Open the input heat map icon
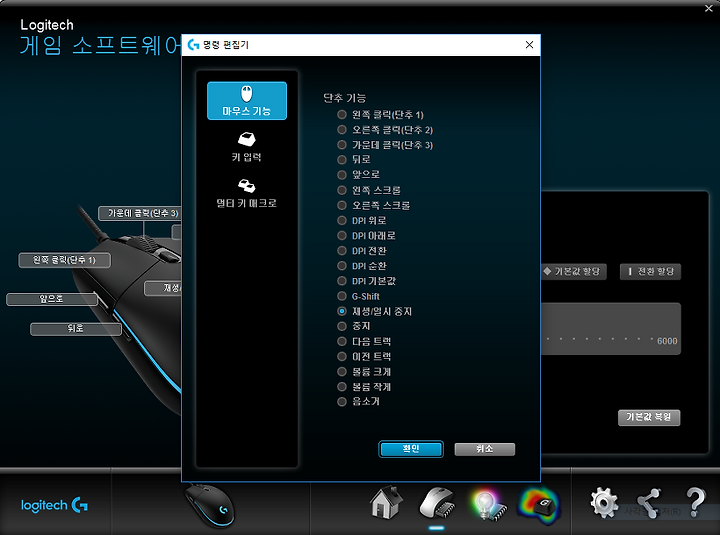The height and width of the screenshot is (535, 720). coord(539,506)
